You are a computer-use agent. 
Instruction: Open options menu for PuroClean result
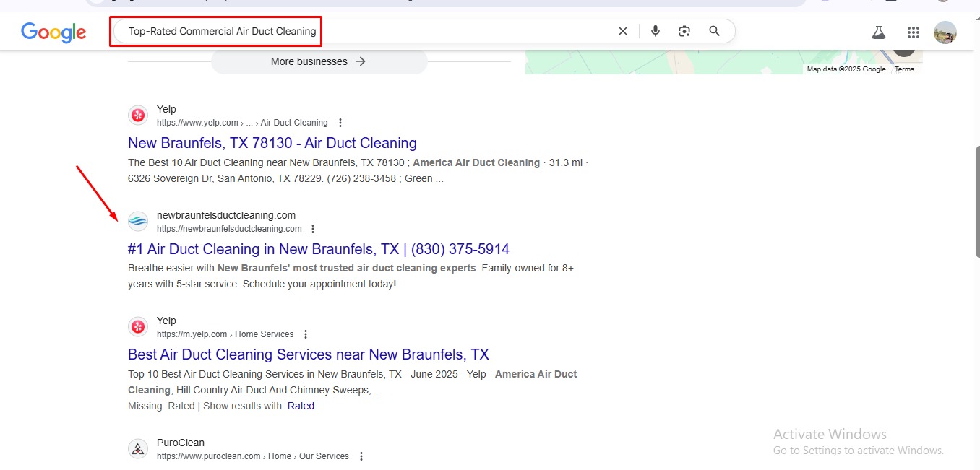[361, 456]
